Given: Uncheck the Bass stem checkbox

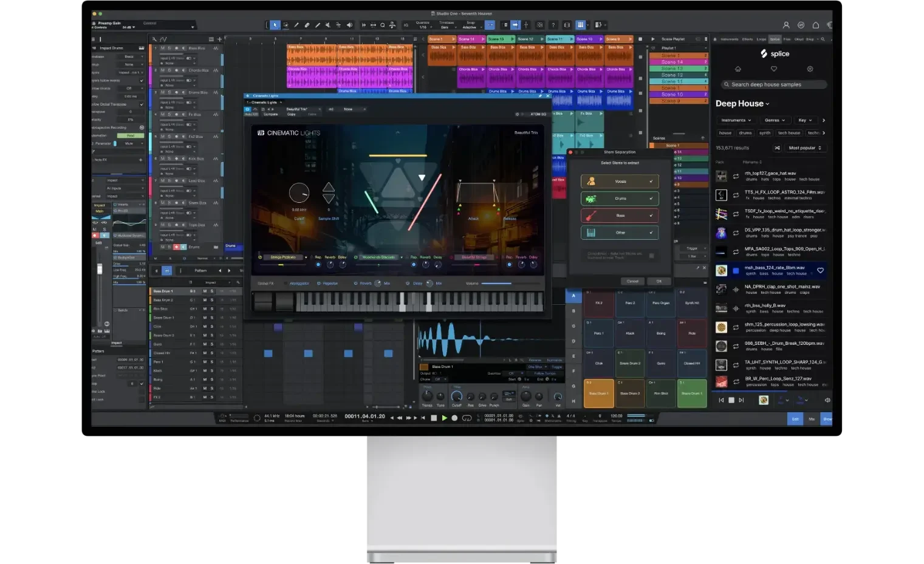Looking at the screenshot, I should pos(651,216).
